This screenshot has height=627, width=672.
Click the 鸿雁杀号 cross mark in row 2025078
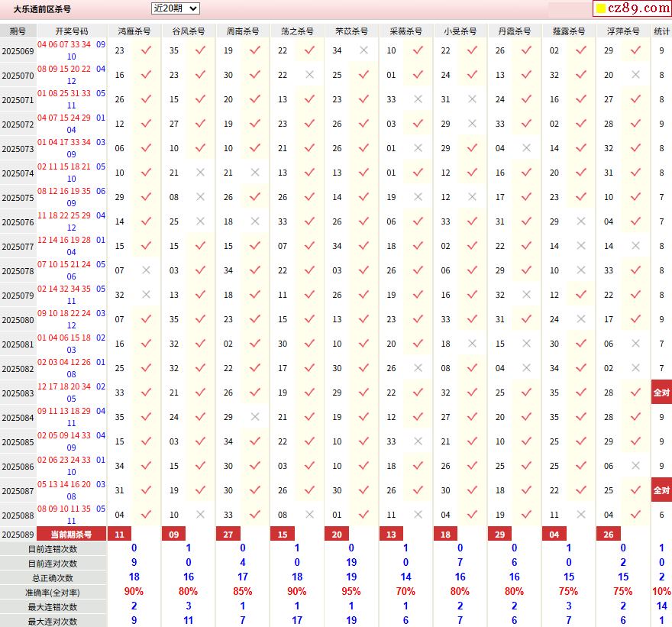[146, 270]
